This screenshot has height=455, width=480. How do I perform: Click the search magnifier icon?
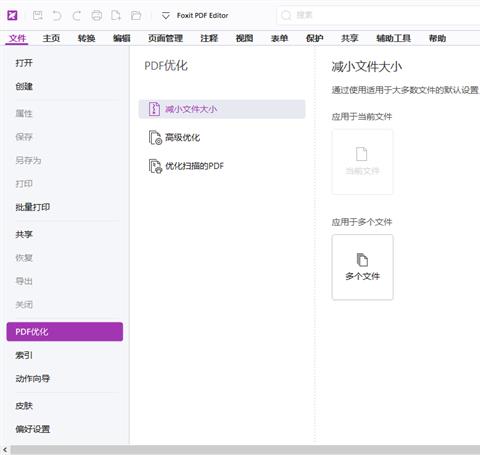coord(286,15)
